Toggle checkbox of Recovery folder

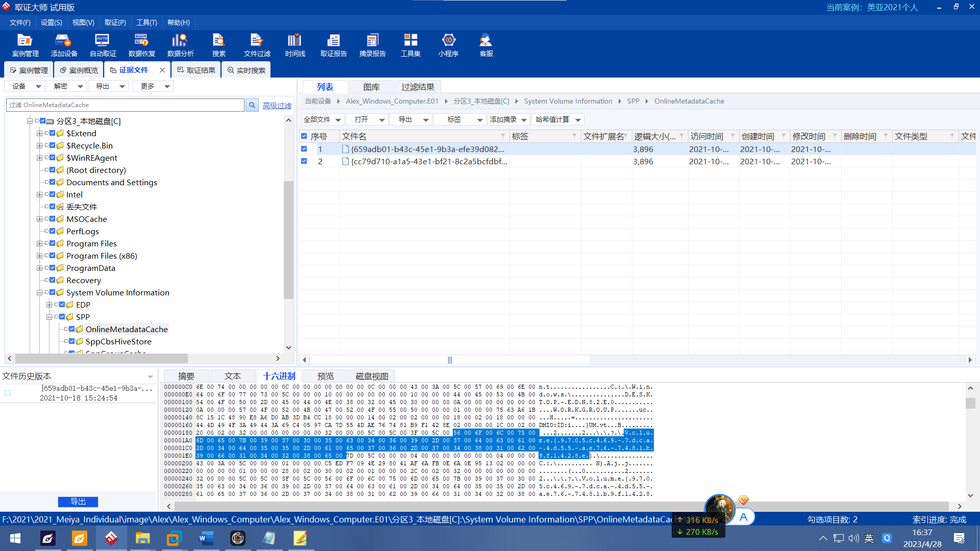(x=53, y=280)
